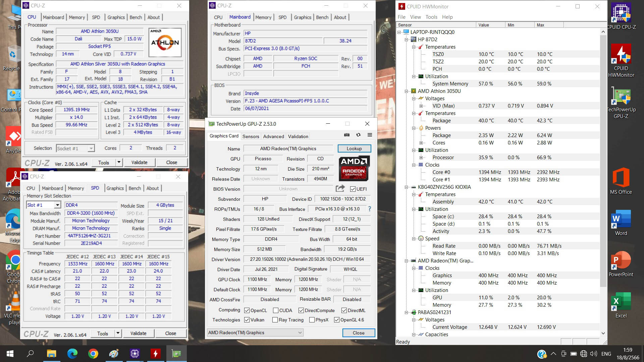Screen dimensions: 644x362
Task: Click Validate in top-left CPU-Z window
Action: coord(139,163)
